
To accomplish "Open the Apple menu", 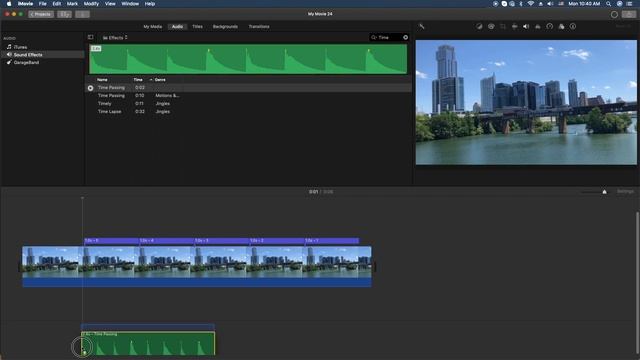I will pyautogui.click(x=9, y=4).
